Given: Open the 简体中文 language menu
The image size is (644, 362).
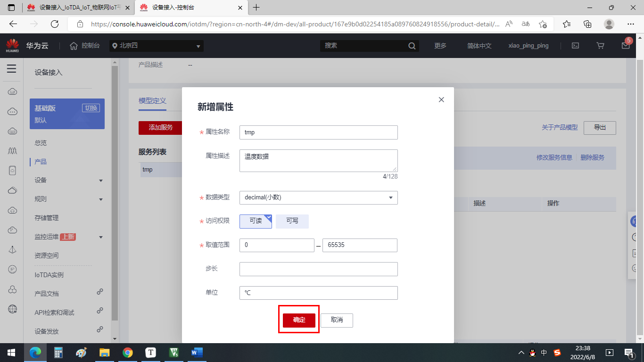Looking at the screenshot, I should pos(479,46).
